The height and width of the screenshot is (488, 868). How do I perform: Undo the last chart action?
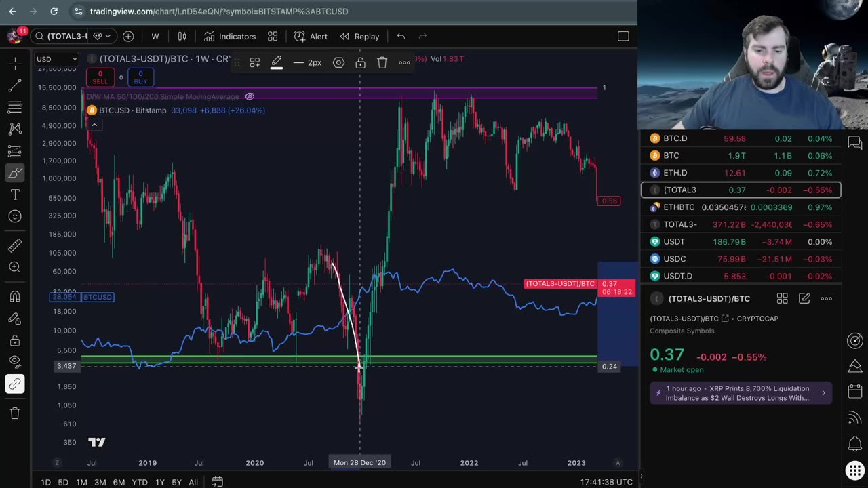coord(401,36)
